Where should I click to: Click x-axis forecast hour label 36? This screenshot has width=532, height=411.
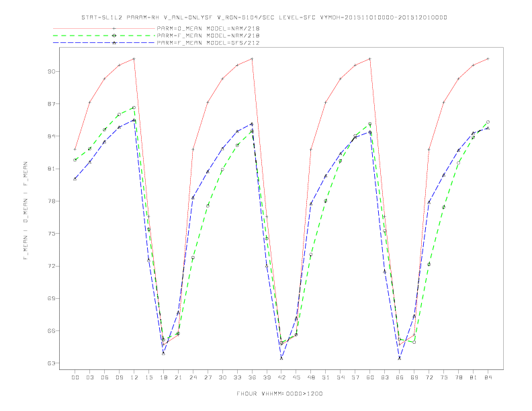pyautogui.click(x=252, y=377)
